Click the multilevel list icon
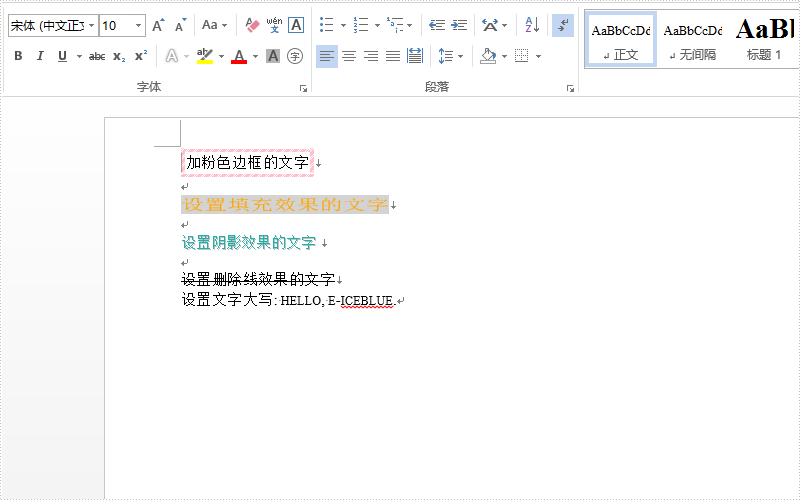 [395, 25]
